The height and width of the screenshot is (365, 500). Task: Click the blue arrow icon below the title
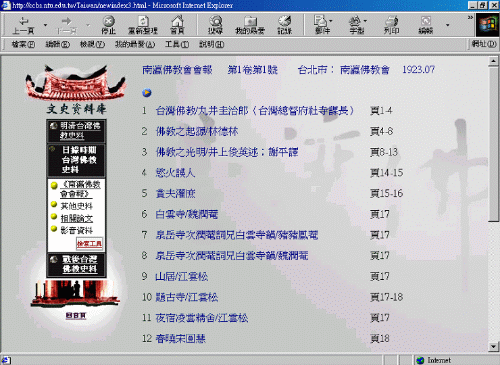pyautogui.click(x=147, y=93)
